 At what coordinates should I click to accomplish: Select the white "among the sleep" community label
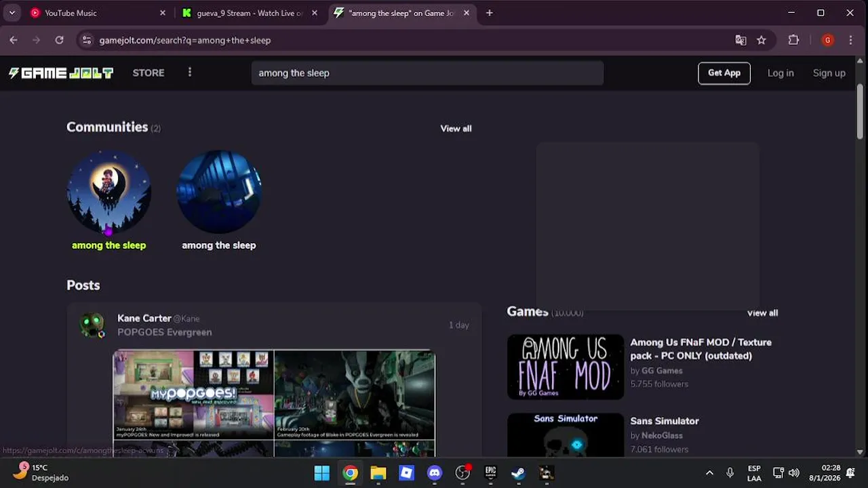point(219,245)
